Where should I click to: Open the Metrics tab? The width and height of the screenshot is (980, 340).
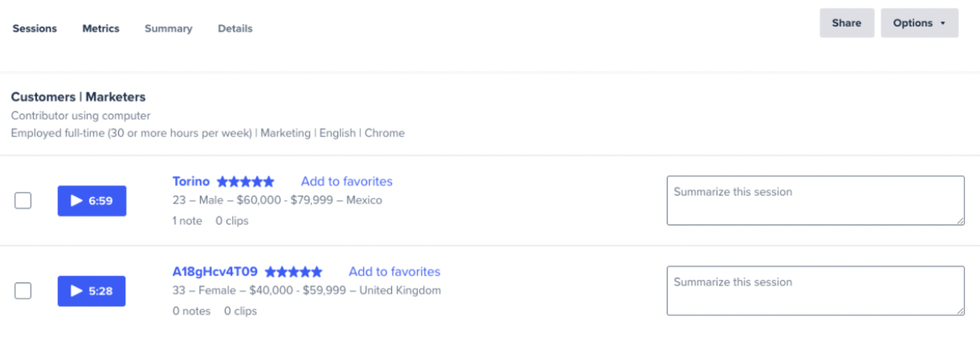(101, 28)
